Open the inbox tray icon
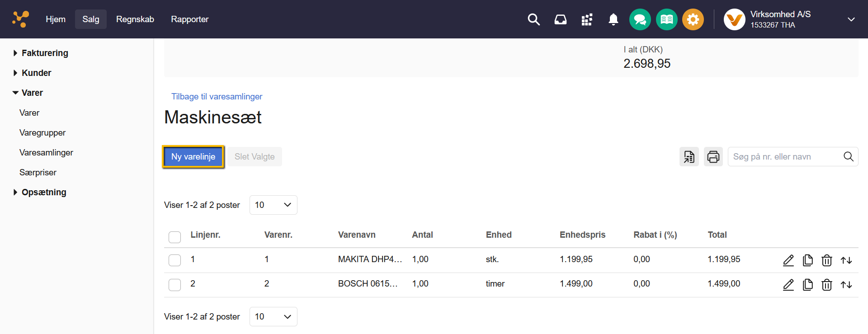 click(x=560, y=19)
